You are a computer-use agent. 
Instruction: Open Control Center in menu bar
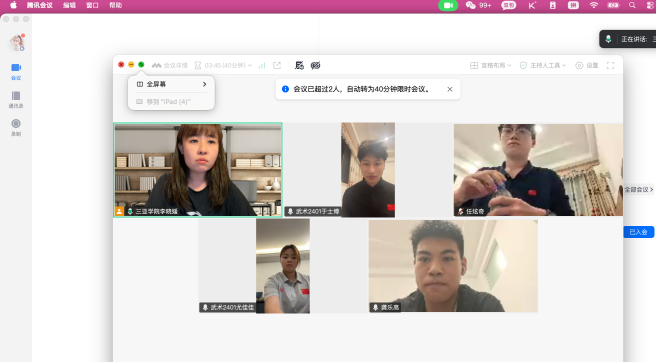pyautogui.click(x=651, y=5)
